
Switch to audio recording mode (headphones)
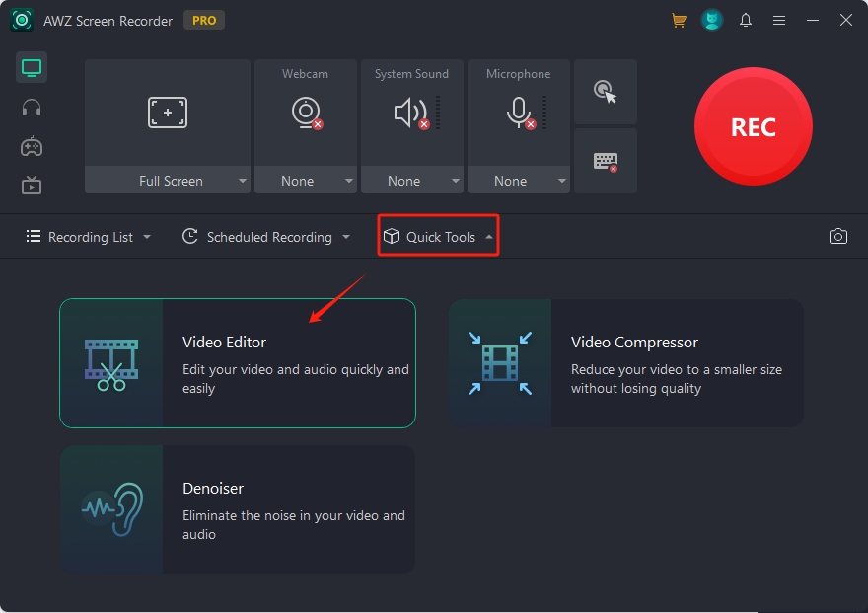32,108
